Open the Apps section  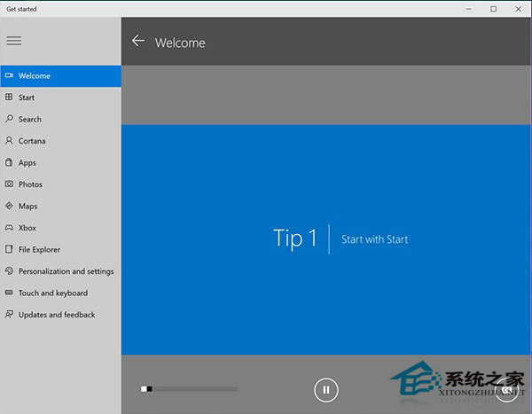pyautogui.click(x=60, y=162)
